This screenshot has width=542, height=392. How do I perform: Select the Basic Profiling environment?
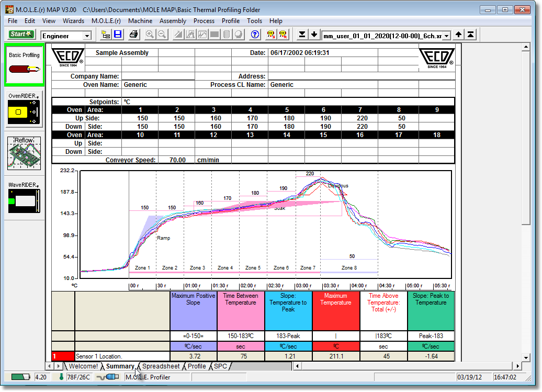tap(24, 65)
